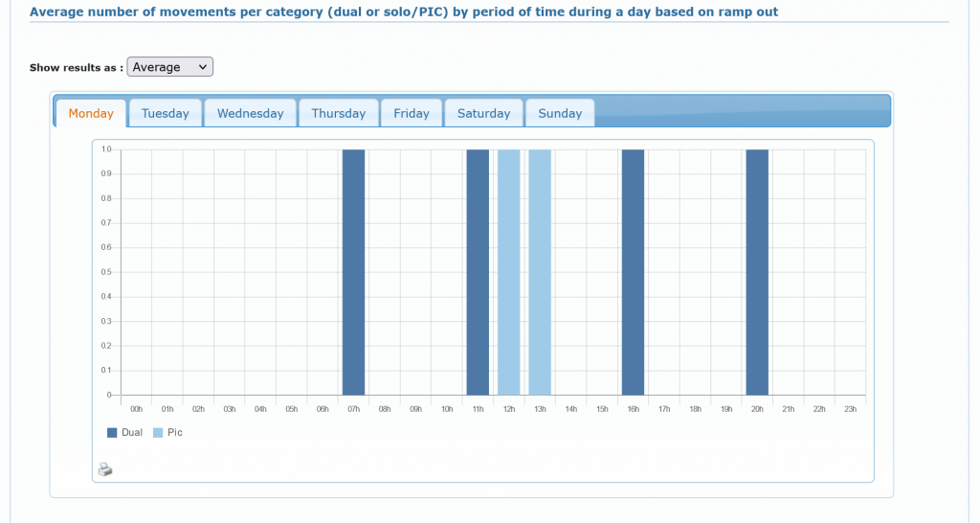
Task: Open the Show results as dropdown
Action: click(169, 67)
